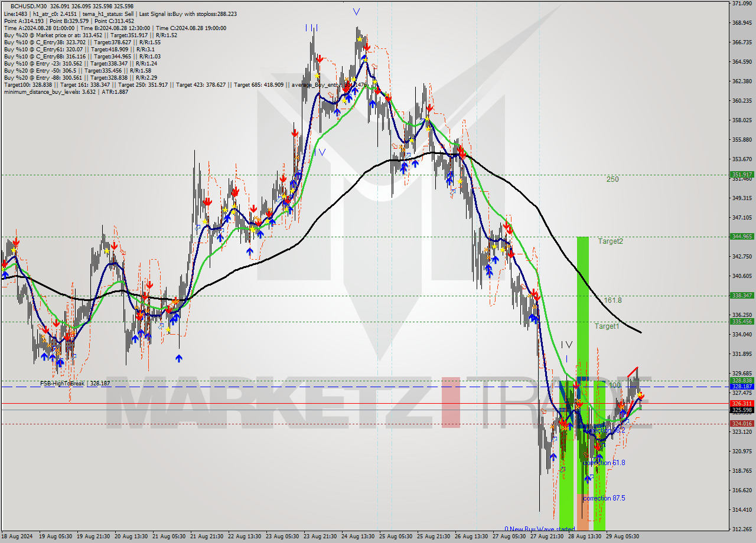The height and width of the screenshot is (543, 756).
Task: Click the red 326.311 price tag
Action: [742, 404]
